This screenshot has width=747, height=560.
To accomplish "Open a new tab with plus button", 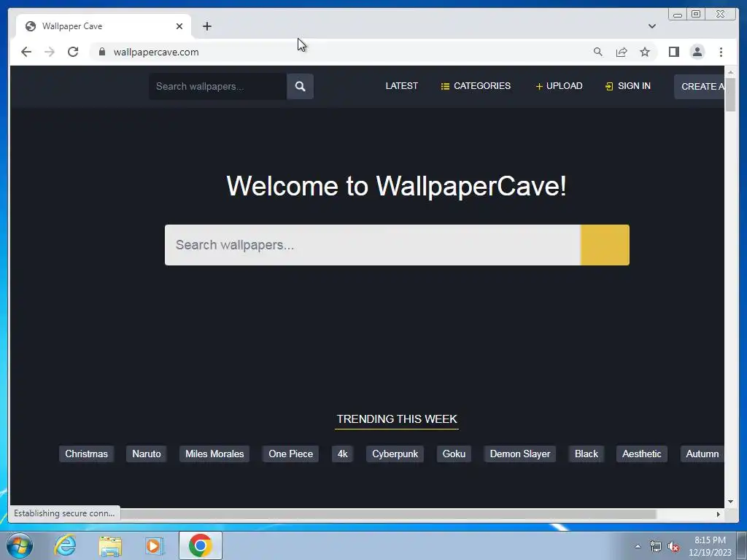I will pyautogui.click(x=206, y=26).
